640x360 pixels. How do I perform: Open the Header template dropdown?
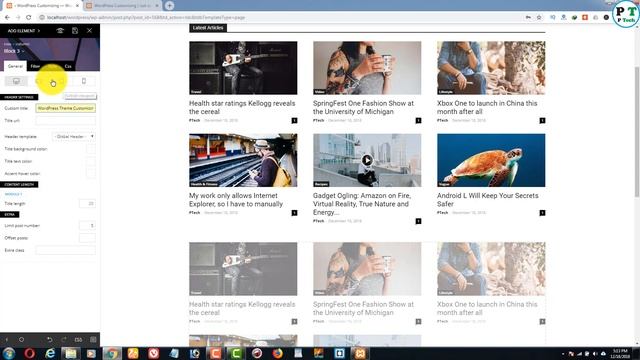(x=74, y=136)
